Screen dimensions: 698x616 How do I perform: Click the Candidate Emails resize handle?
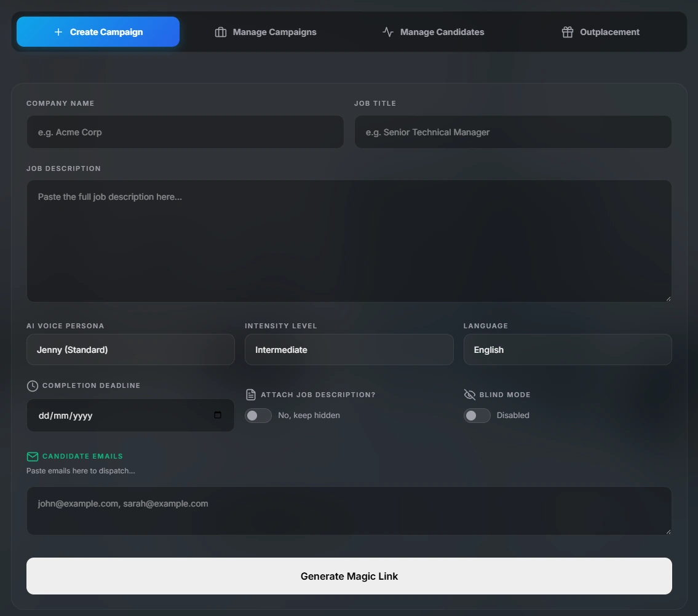pos(668,531)
